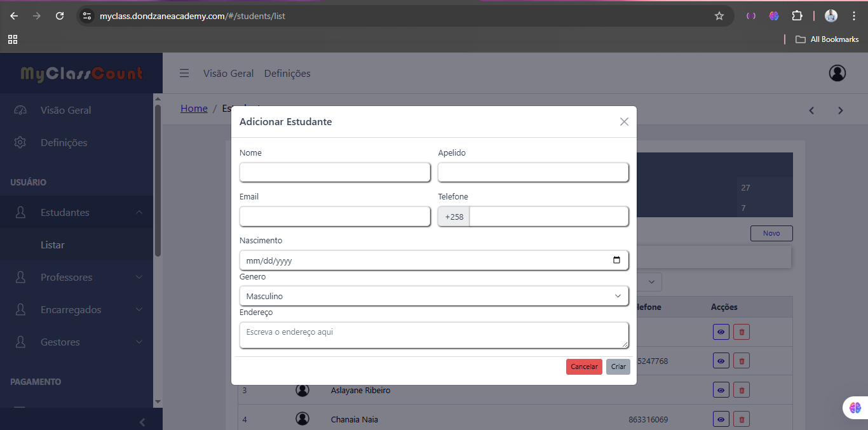The width and height of the screenshot is (868, 430).
Task: Close the Adicionar Estudante dialog with X
Action: (624, 122)
